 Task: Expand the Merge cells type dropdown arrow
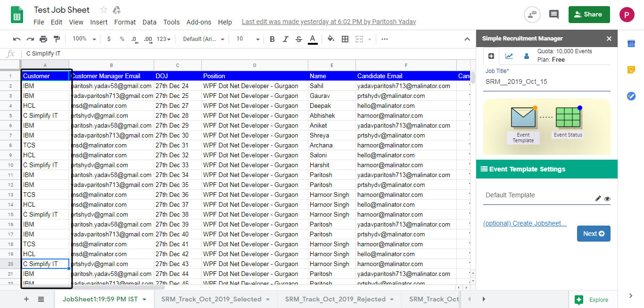(x=370, y=39)
